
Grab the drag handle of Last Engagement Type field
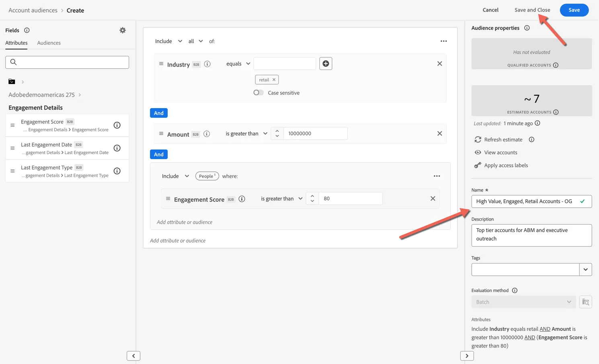(x=12, y=171)
